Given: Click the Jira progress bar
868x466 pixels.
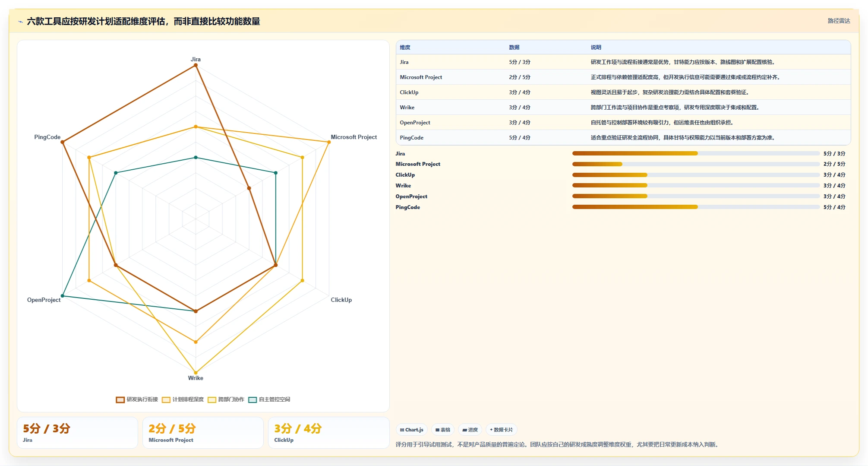Looking at the screenshot, I should pos(696,153).
